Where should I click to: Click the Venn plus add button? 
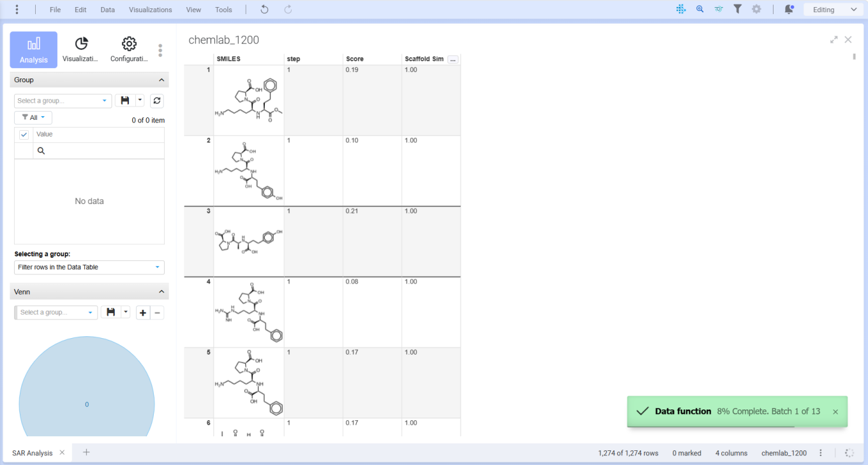(143, 313)
